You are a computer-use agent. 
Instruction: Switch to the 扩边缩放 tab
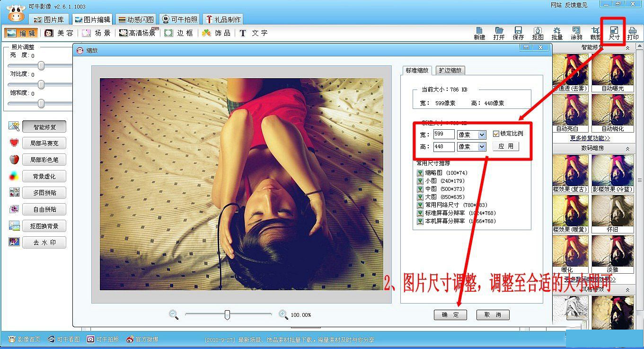click(450, 70)
